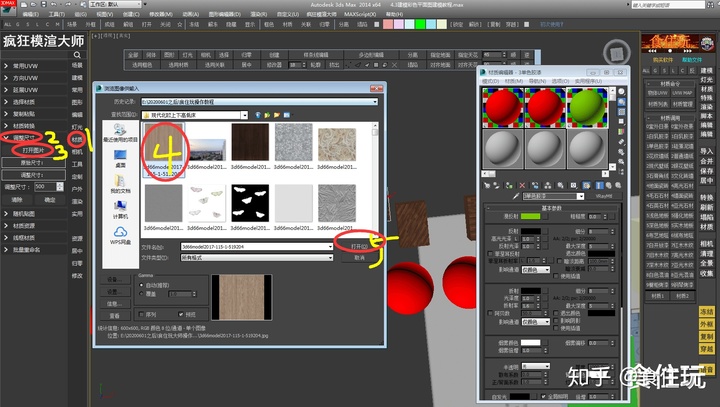
Task: Toggle 使用插值 checkbox under reflection settings
Action: [556, 276]
